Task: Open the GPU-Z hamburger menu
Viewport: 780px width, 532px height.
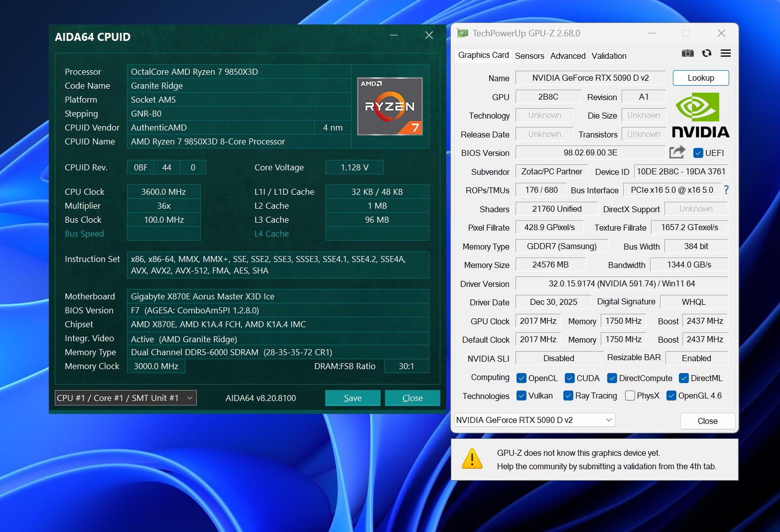Action: (x=726, y=53)
